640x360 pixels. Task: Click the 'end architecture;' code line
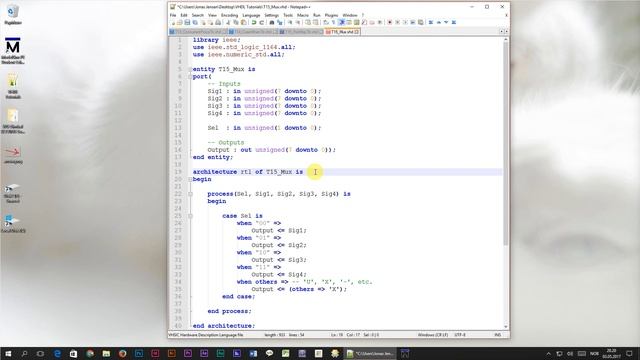224,326
